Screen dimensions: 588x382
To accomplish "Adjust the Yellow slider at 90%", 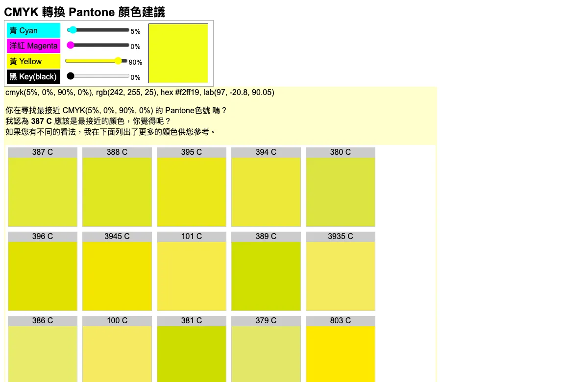I will (x=97, y=61).
